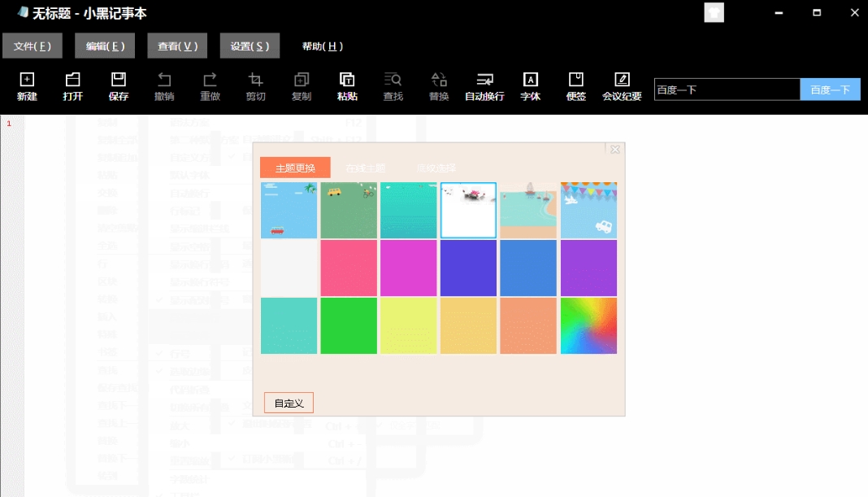
Task: Click the Baidu search input field
Action: 727,89
